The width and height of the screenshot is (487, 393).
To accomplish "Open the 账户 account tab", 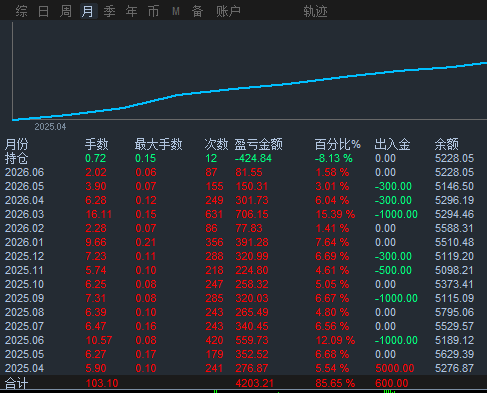I will coord(228,12).
